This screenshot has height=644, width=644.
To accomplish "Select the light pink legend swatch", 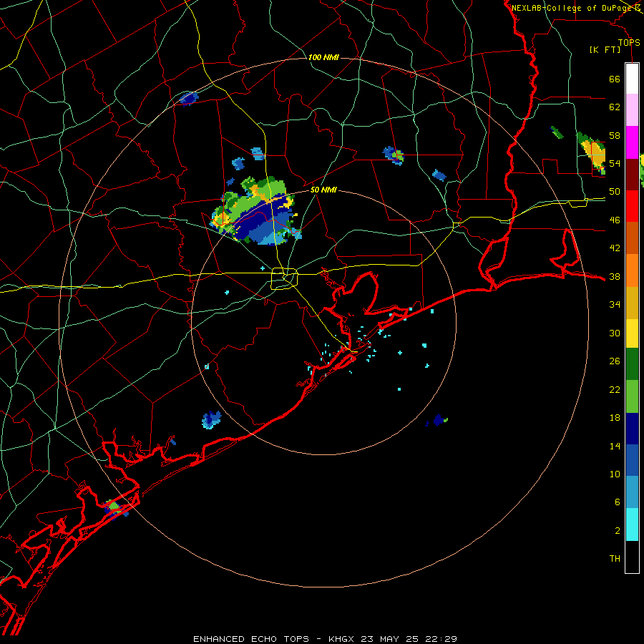I will 632,110.
